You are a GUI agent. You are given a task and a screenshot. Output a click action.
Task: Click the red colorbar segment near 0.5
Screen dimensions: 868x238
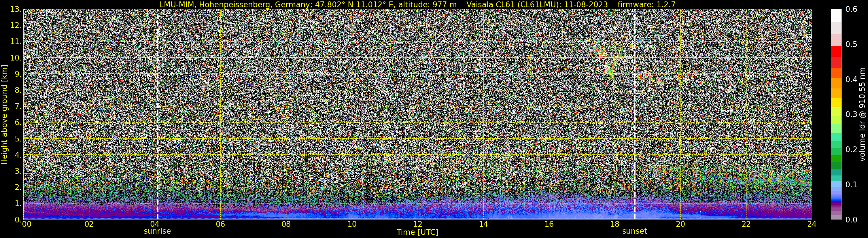(x=836, y=51)
